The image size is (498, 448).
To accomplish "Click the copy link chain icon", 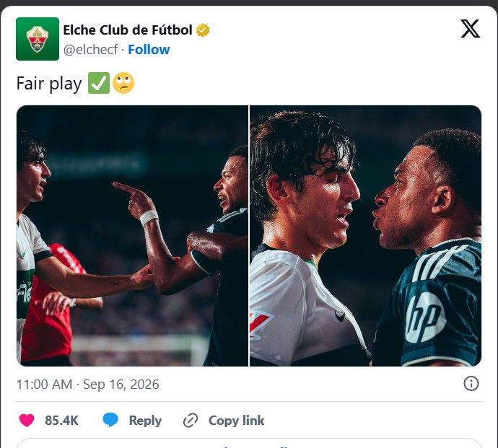I will click(x=191, y=421).
